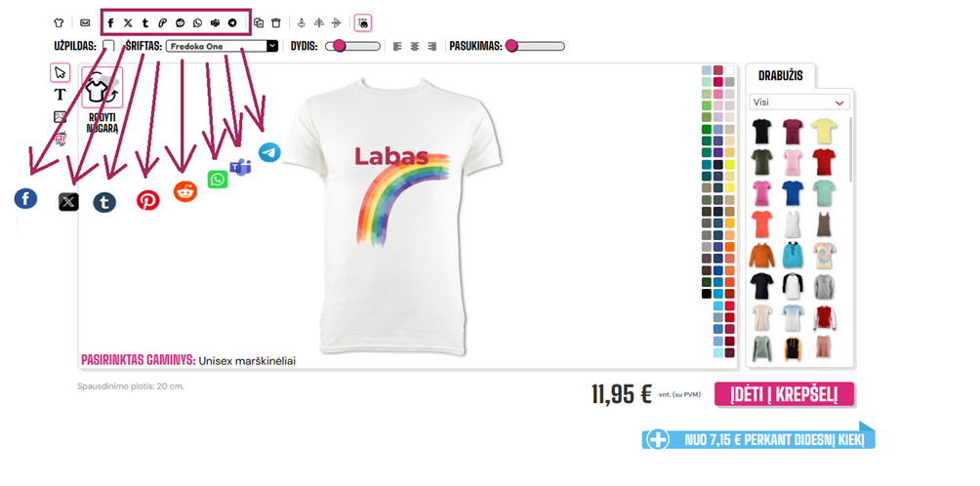Open the image upload tool in the left sidebar
This screenshot has height=486, width=980.
(x=60, y=116)
